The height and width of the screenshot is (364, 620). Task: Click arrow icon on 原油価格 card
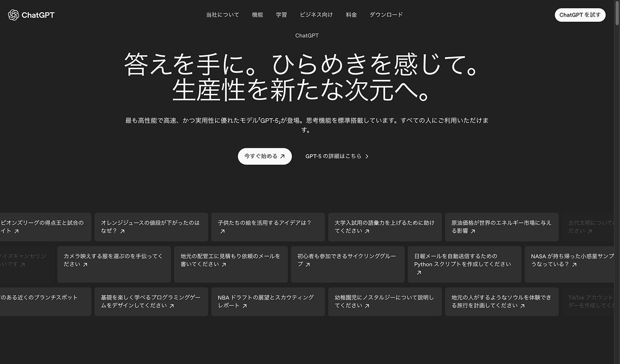pyautogui.click(x=473, y=231)
